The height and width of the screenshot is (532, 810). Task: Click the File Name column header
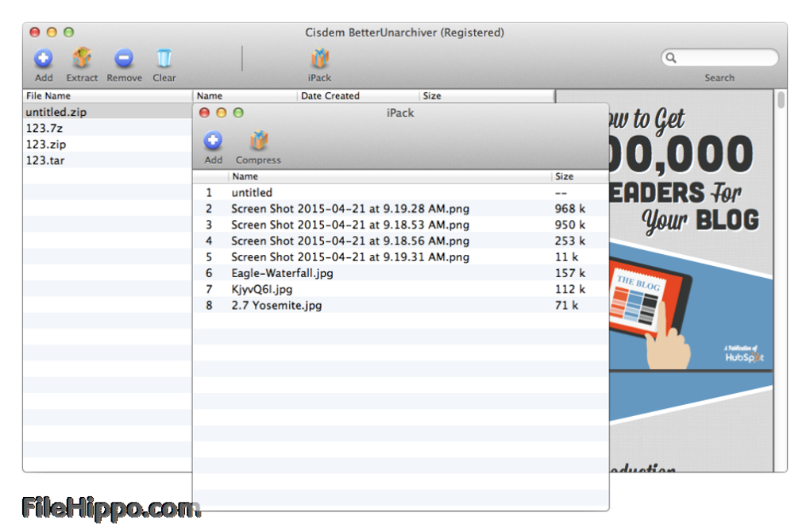click(107, 95)
